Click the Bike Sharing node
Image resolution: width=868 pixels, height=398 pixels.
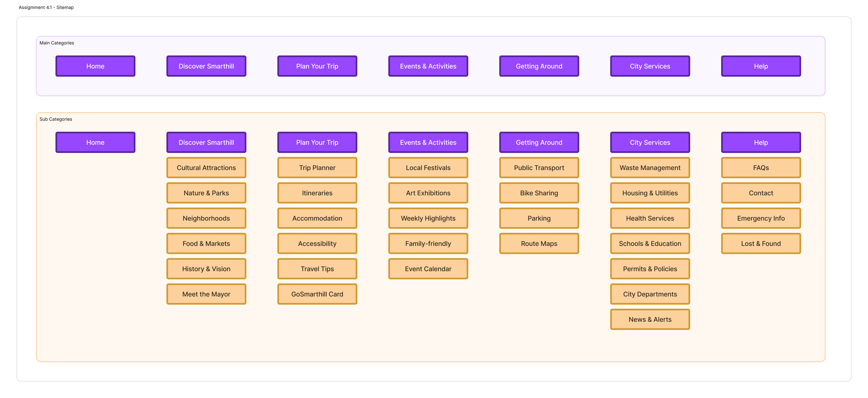pyautogui.click(x=539, y=193)
